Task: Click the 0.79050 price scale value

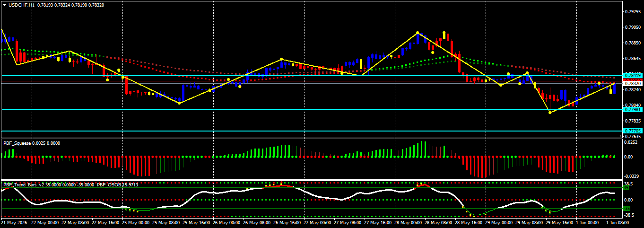Action: pos(633,27)
